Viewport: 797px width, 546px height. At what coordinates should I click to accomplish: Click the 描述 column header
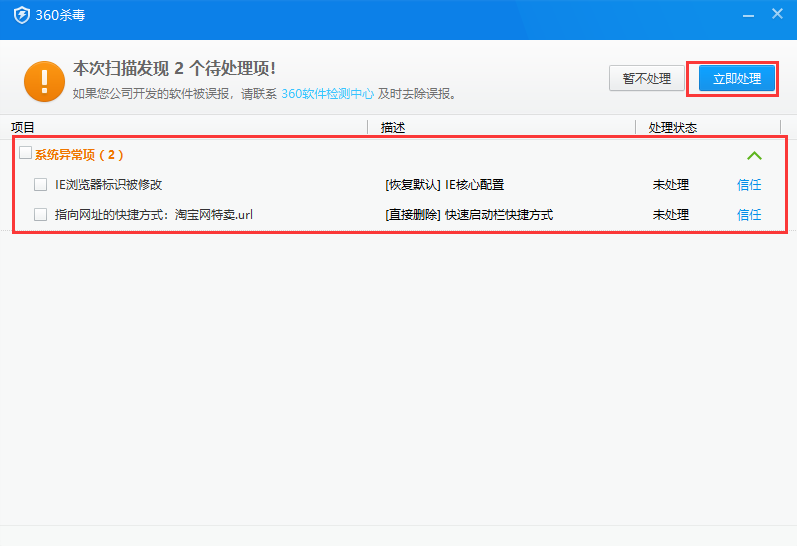click(393, 127)
